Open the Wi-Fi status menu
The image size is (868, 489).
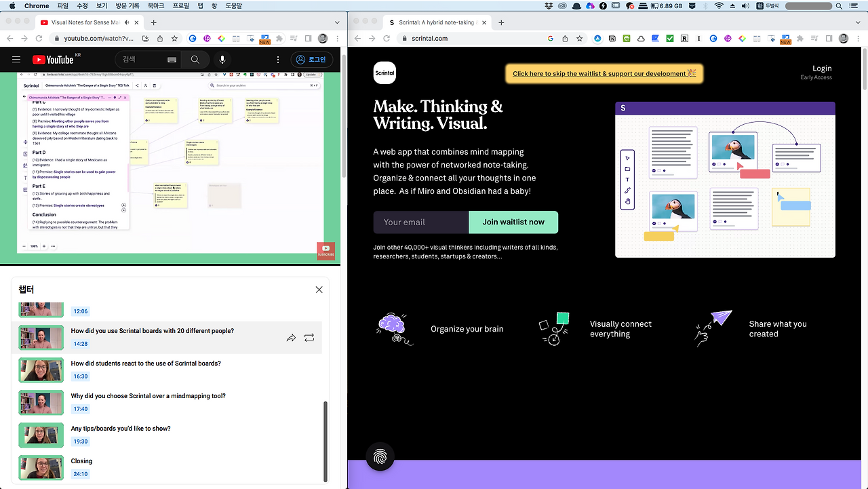coord(719,5)
